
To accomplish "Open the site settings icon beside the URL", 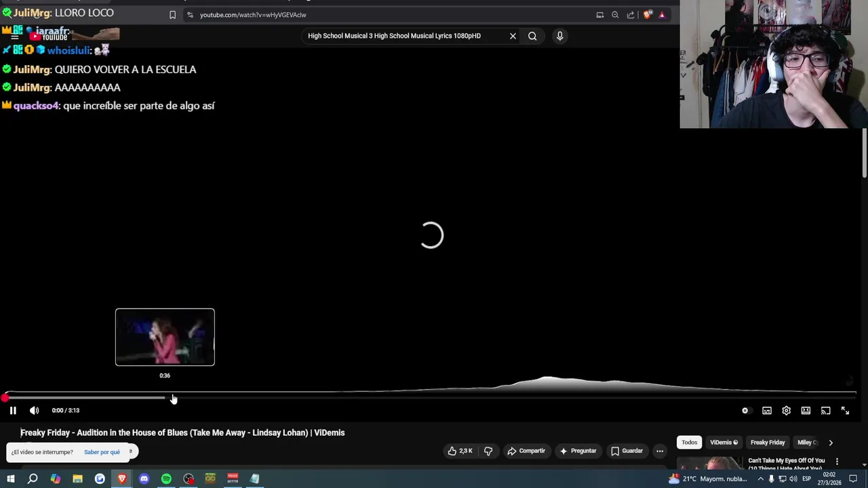I will 190,15.
